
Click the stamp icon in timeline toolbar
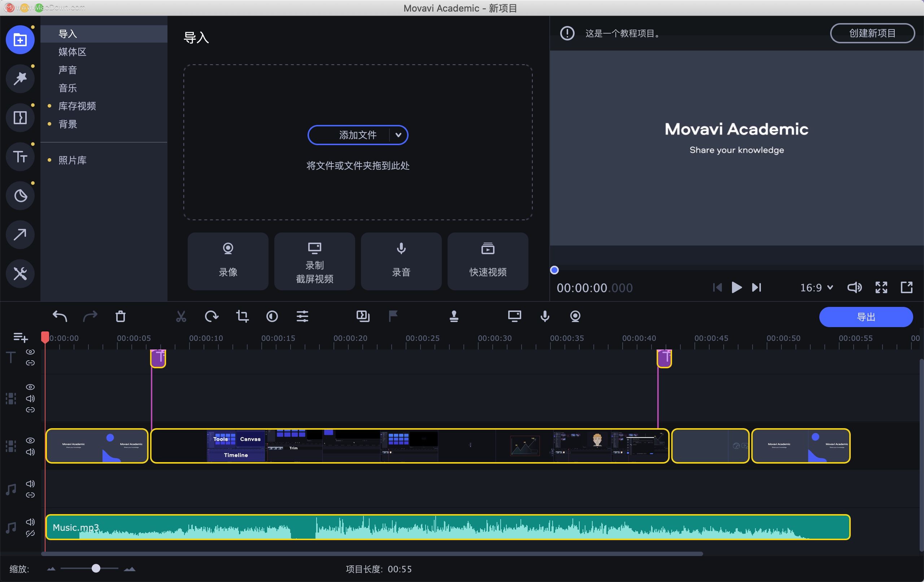[454, 316]
